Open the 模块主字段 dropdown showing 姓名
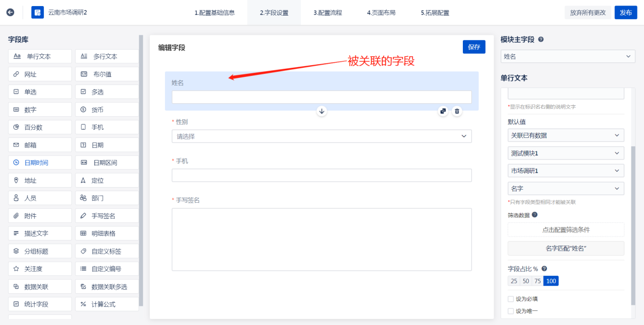Image resolution: width=644 pixels, height=325 pixels. (x=568, y=56)
